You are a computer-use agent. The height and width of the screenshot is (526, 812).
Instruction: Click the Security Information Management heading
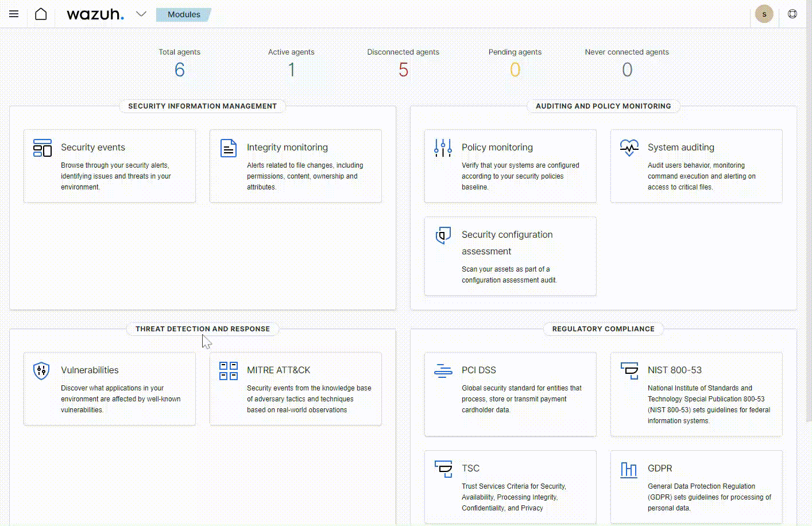pos(202,106)
